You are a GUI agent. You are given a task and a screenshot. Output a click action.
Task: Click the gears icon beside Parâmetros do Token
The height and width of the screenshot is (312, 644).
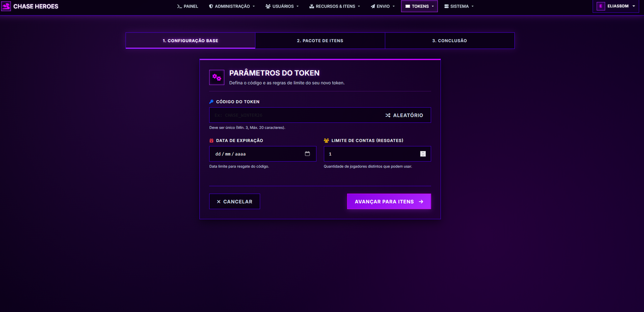click(x=217, y=77)
